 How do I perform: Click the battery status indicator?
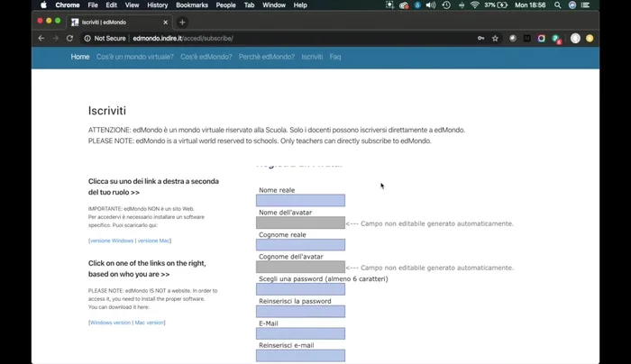(496, 5)
